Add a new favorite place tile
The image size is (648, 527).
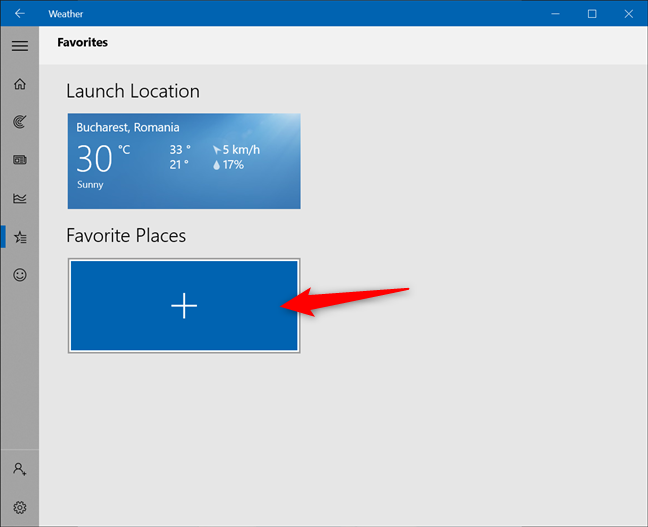184,306
